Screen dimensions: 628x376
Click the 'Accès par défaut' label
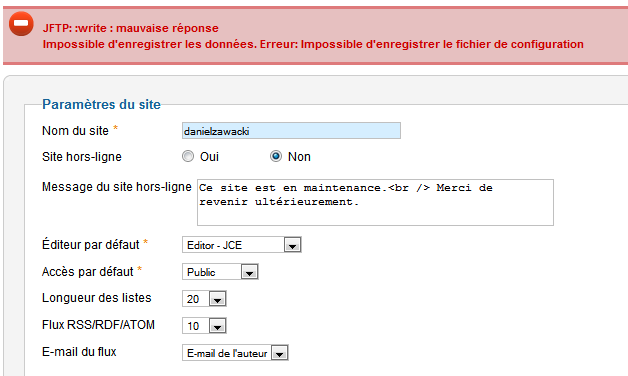coord(88,271)
